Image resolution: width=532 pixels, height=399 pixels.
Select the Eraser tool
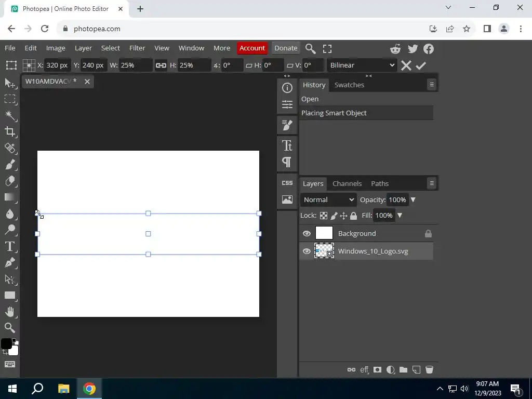[10, 181]
